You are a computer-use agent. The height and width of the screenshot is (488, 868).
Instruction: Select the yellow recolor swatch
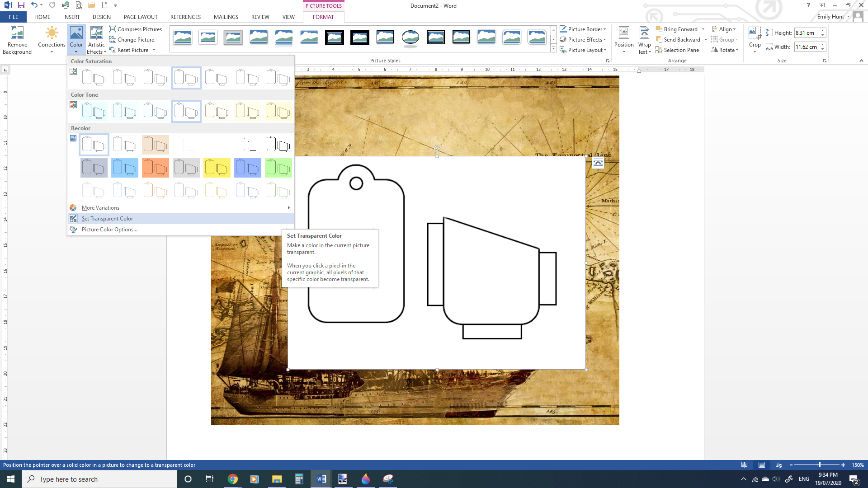tap(217, 168)
